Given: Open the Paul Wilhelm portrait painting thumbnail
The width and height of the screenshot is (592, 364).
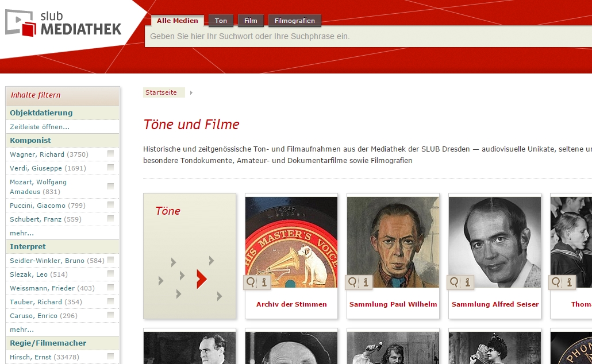Looking at the screenshot, I should [393, 242].
